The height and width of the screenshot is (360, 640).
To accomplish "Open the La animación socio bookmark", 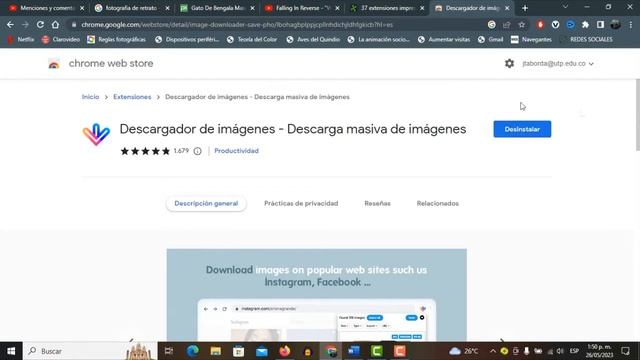I will tap(378, 40).
